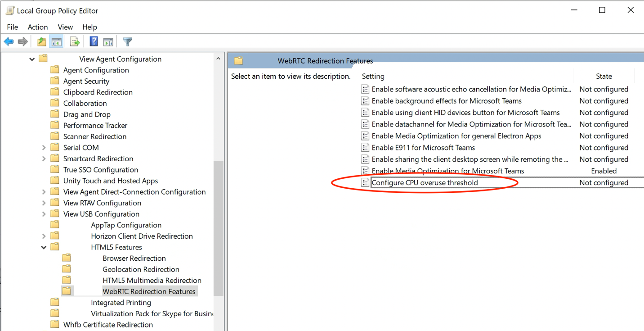644x331 pixels.
Task: Click the Back navigation arrow in toolbar
Action: point(9,41)
